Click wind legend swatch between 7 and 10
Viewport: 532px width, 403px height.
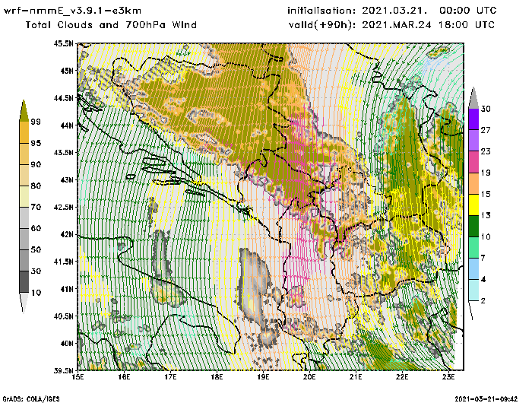[473, 248]
